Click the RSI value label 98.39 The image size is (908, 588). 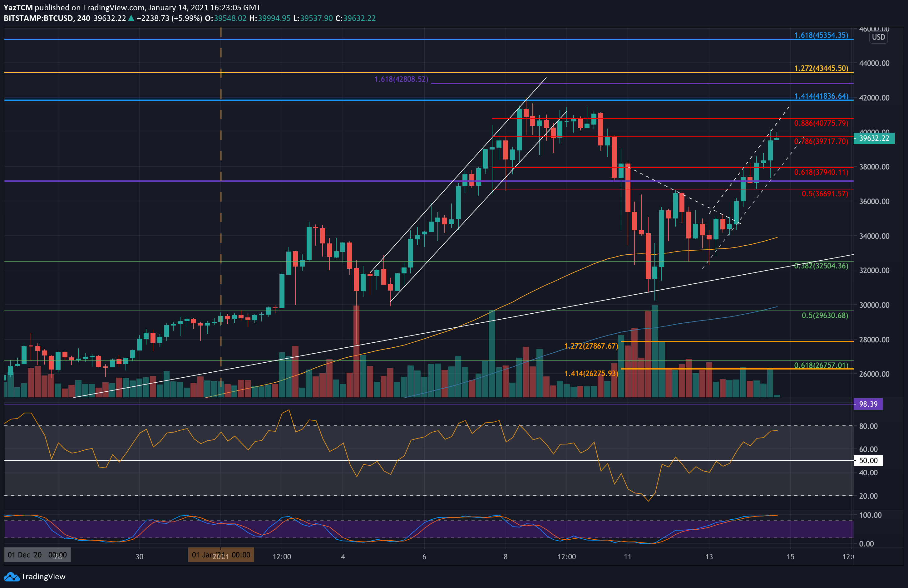pyautogui.click(x=868, y=404)
